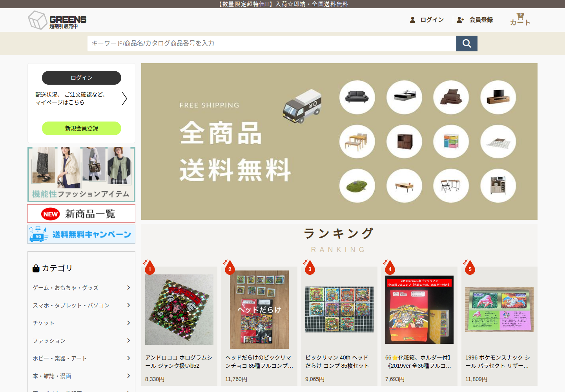Select the low coffee table circle icon

point(404,186)
